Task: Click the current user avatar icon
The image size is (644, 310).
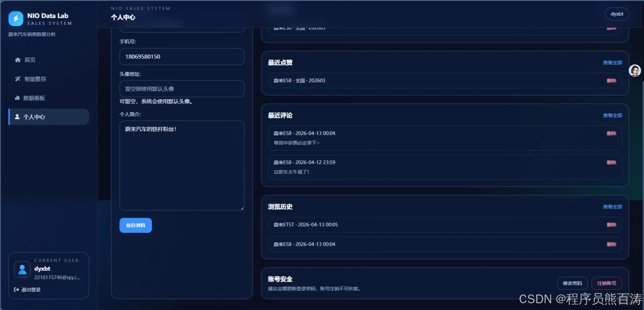Action: pos(22,269)
